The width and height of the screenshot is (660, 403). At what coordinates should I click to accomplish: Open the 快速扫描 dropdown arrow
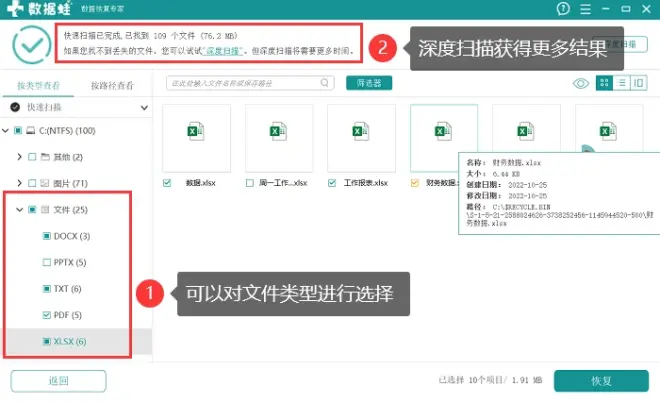click(144, 108)
